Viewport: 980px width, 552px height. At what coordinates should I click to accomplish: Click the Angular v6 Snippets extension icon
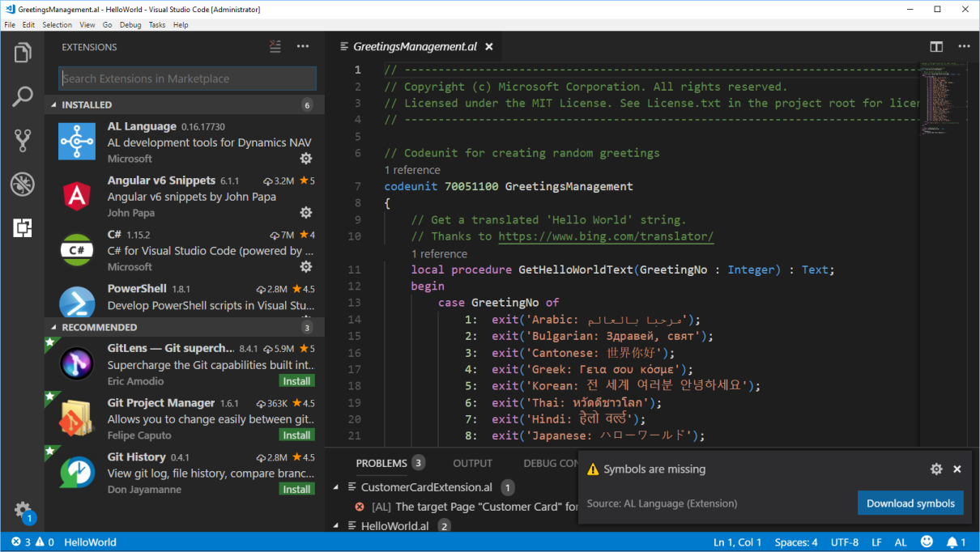pos(77,196)
